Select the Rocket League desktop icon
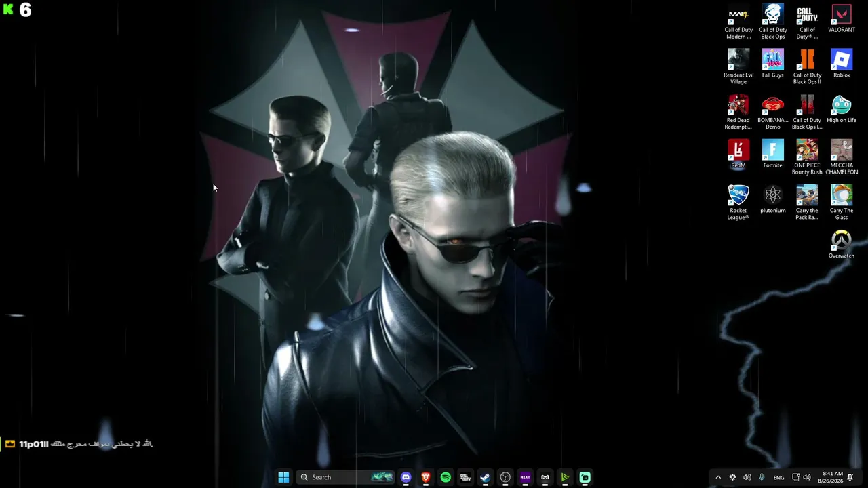 [738, 203]
